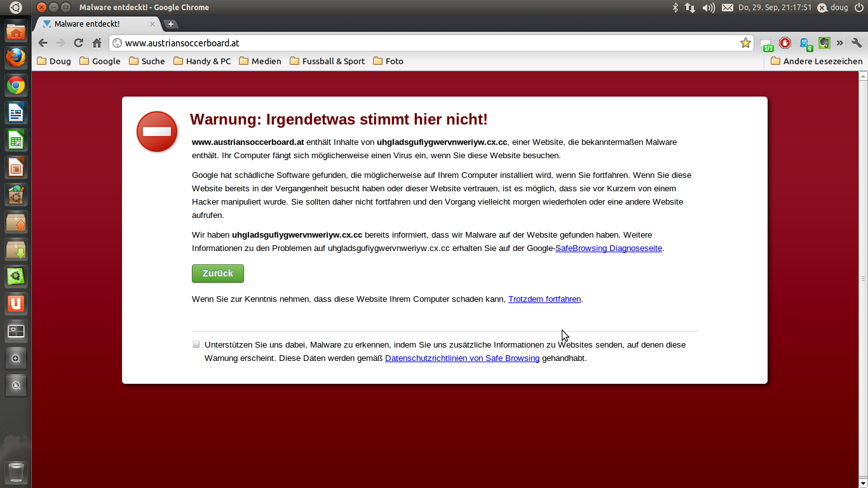Viewport: 868px width, 488px height.
Task: Open the Google bookmarks folder
Action: (100, 61)
